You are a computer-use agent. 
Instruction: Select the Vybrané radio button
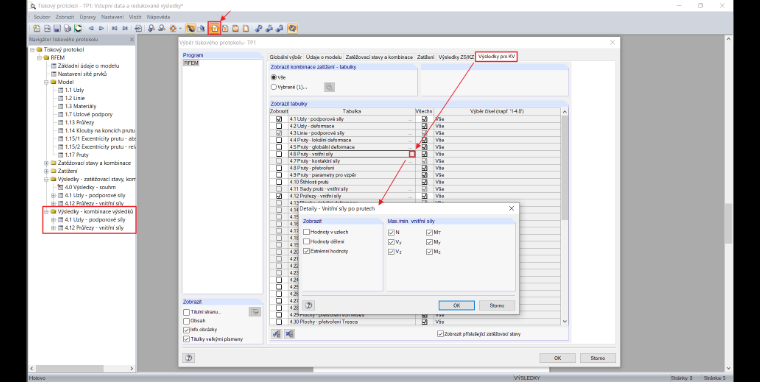(274, 87)
